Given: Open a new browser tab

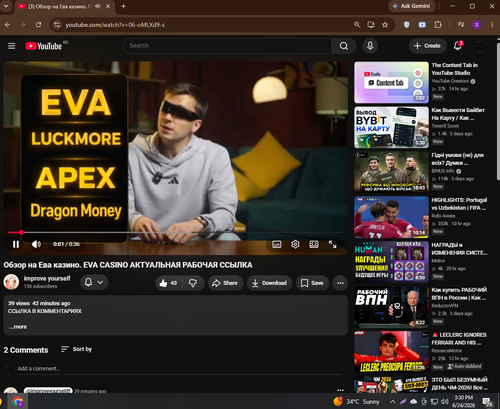Looking at the screenshot, I should 123,6.
